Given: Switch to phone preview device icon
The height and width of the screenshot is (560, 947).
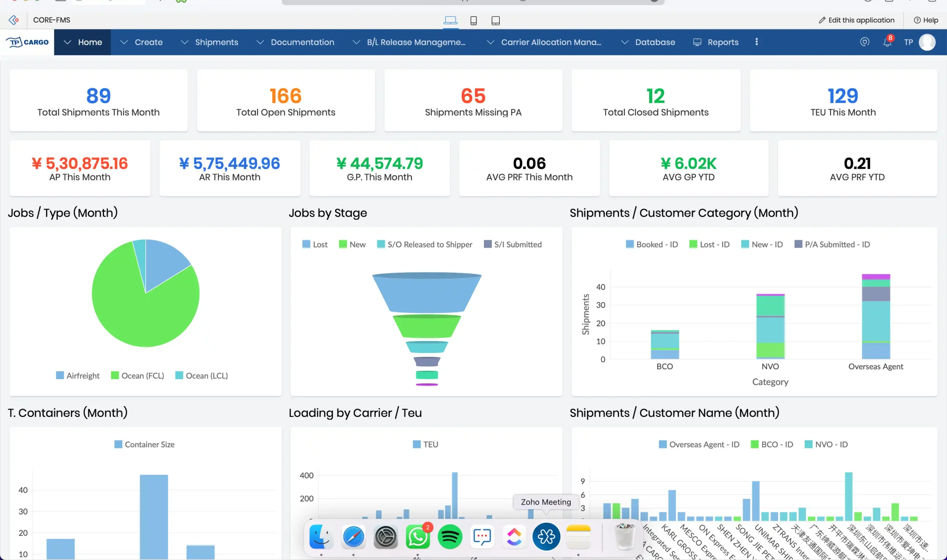Looking at the screenshot, I should coord(473,21).
